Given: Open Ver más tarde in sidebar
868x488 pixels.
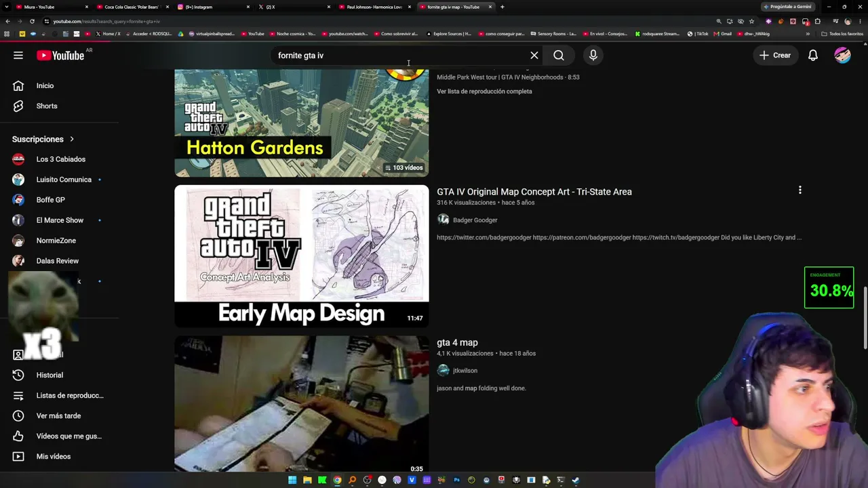Looking at the screenshot, I should (60, 415).
